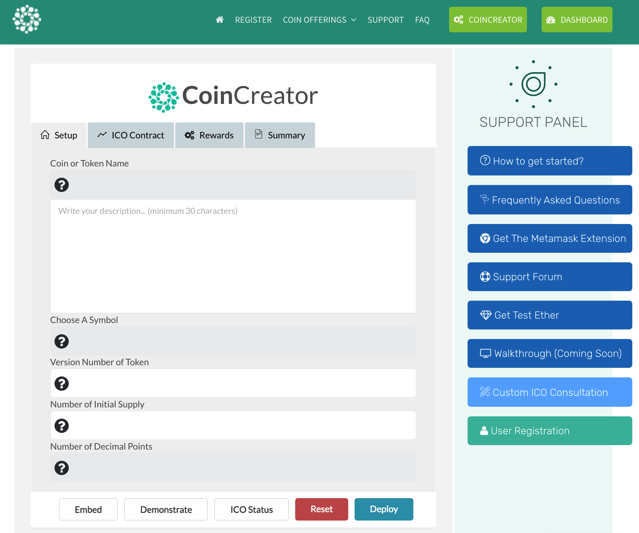Screen dimensions: 639x533
Task: Click the CoinCreator logo heading
Action: pyautogui.click(x=233, y=97)
